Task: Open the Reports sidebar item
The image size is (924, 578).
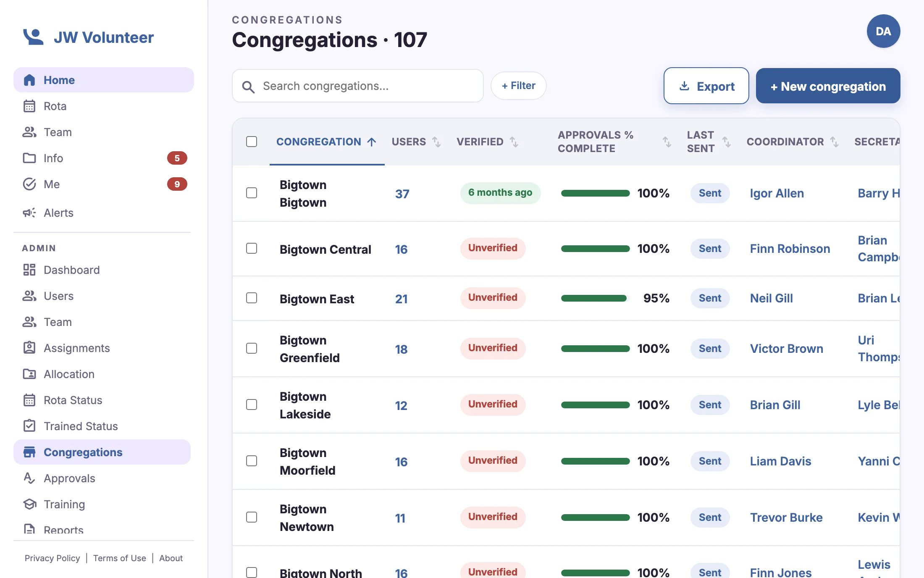Action: 102,529
